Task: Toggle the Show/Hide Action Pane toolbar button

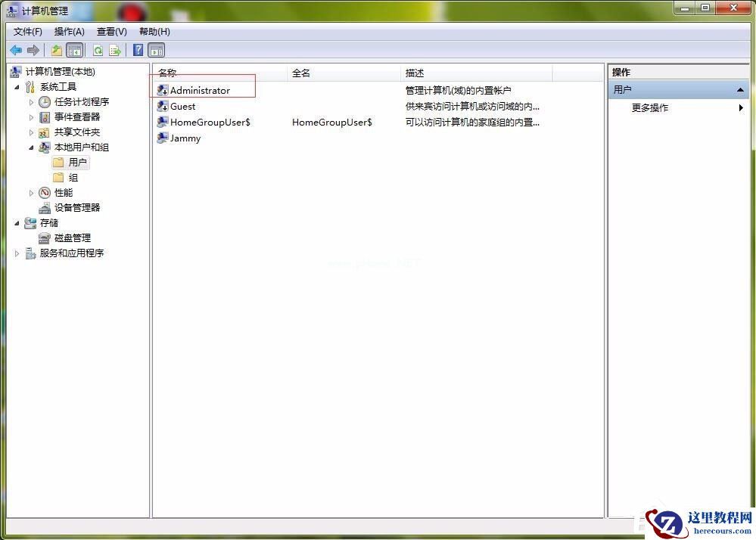Action: tap(156, 50)
